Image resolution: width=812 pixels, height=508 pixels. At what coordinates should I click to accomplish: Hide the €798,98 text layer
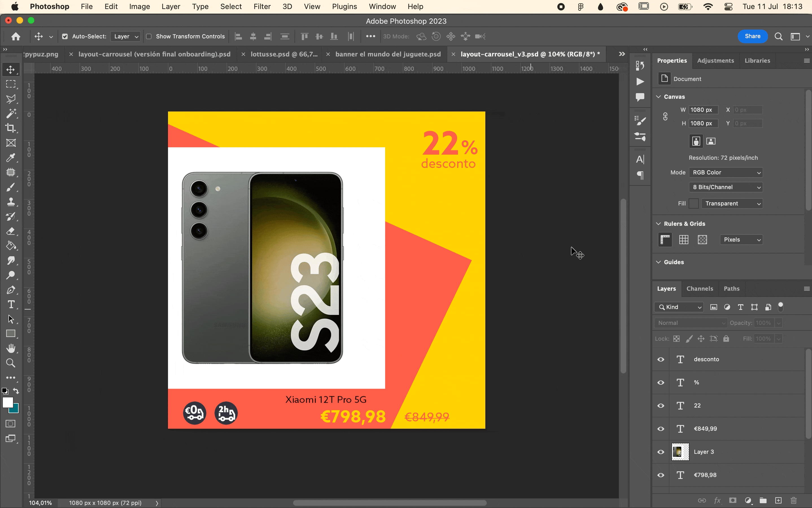[x=661, y=475]
